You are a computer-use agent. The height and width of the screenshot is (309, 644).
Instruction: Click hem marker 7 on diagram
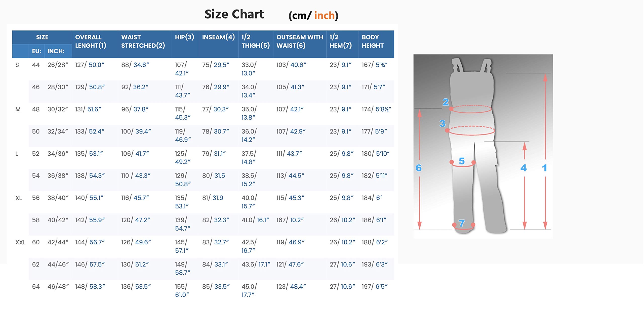click(462, 223)
